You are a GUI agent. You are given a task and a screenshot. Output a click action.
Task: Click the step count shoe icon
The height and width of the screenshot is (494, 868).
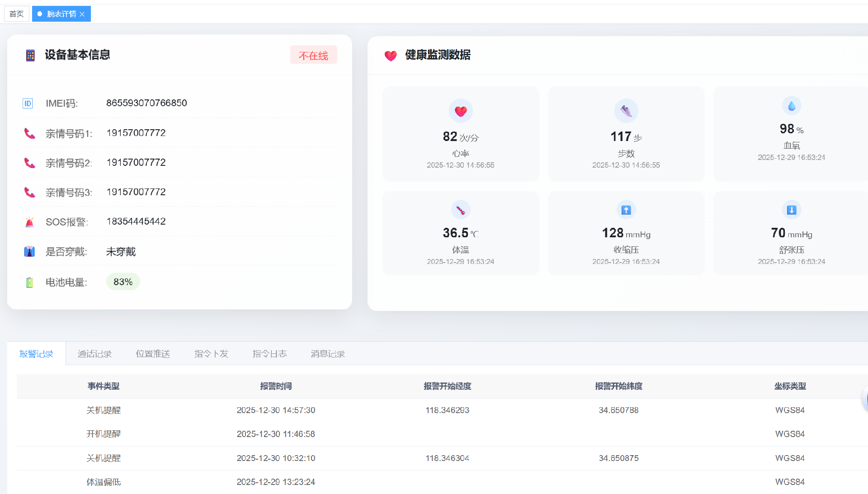pos(626,111)
